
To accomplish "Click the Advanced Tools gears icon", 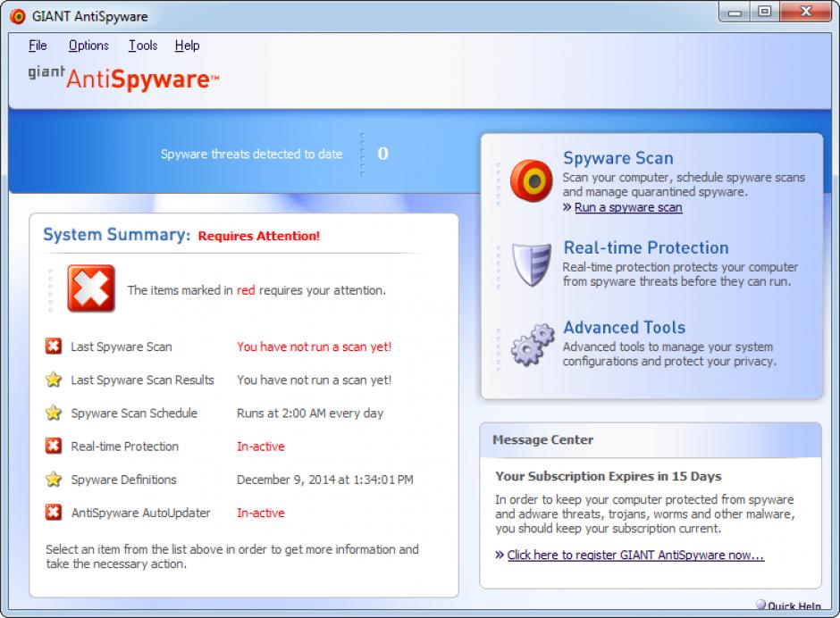I will click(532, 345).
